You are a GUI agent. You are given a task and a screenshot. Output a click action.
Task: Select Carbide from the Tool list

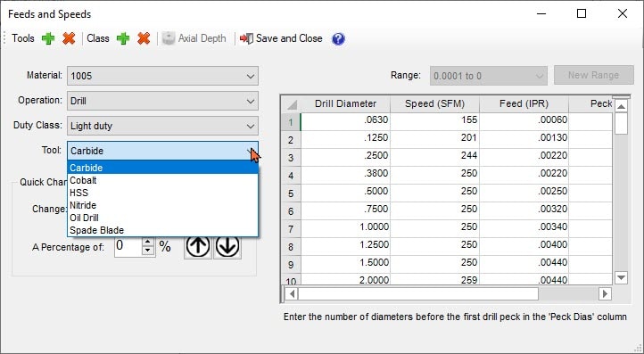(162, 168)
